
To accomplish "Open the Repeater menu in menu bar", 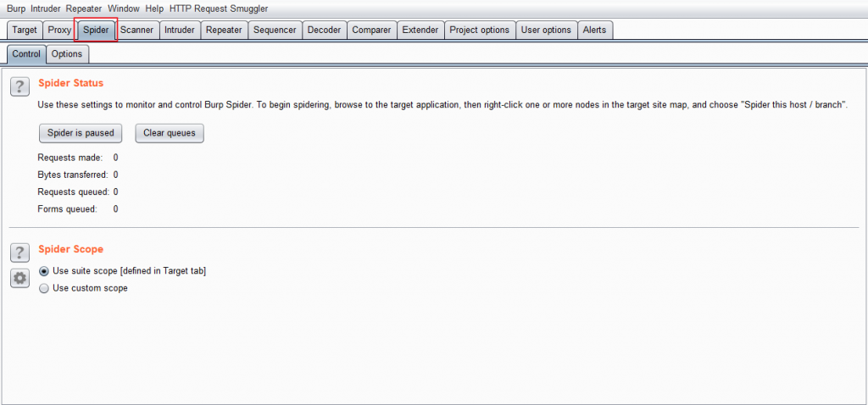I will click(84, 8).
